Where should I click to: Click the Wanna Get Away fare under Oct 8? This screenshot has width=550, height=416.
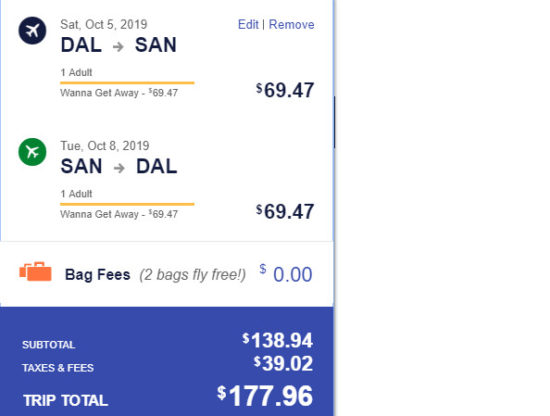point(119,214)
